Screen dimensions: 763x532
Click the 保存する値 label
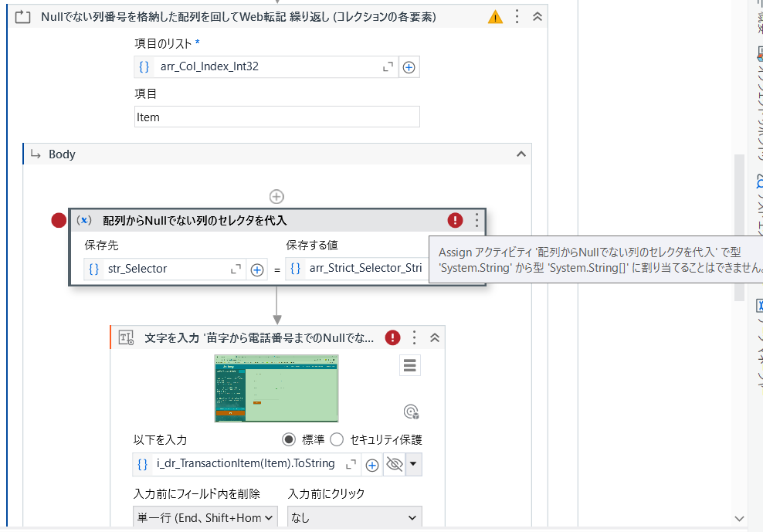tap(312, 246)
